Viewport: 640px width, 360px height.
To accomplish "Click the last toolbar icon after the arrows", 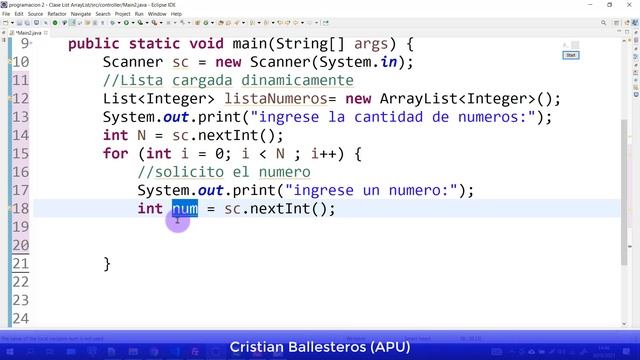I will pos(325,23).
